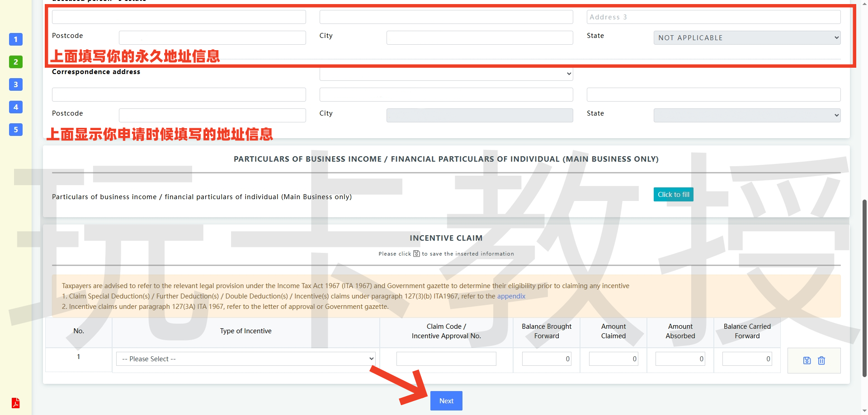The width and height of the screenshot is (868, 415).
Task: Open the PDF icon in sidebar
Action: tap(16, 403)
